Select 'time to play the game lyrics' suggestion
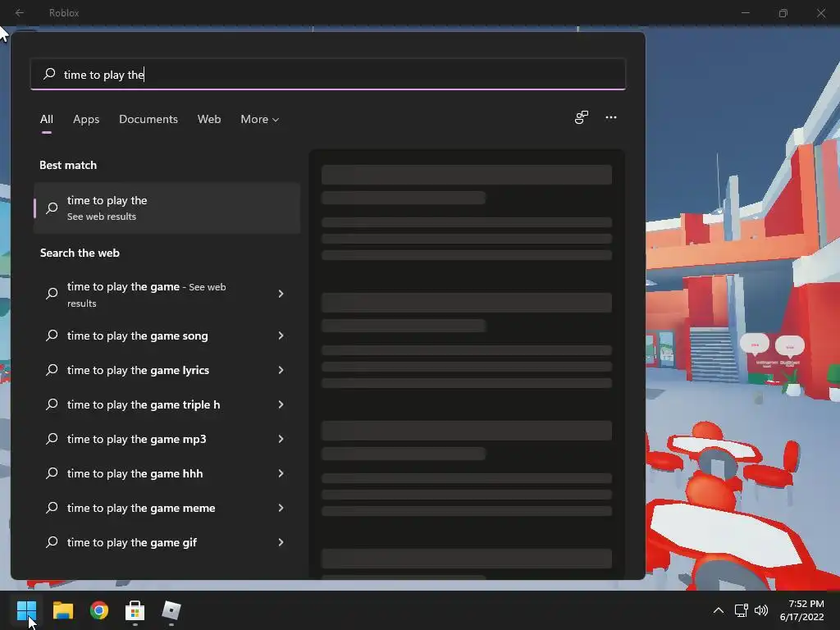840x630 pixels. click(x=167, y=370)
